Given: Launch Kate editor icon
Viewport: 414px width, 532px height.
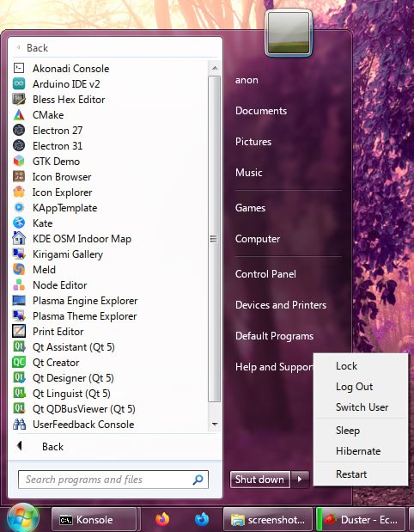Looking at the screenshot, I should [x=19, y=223].
